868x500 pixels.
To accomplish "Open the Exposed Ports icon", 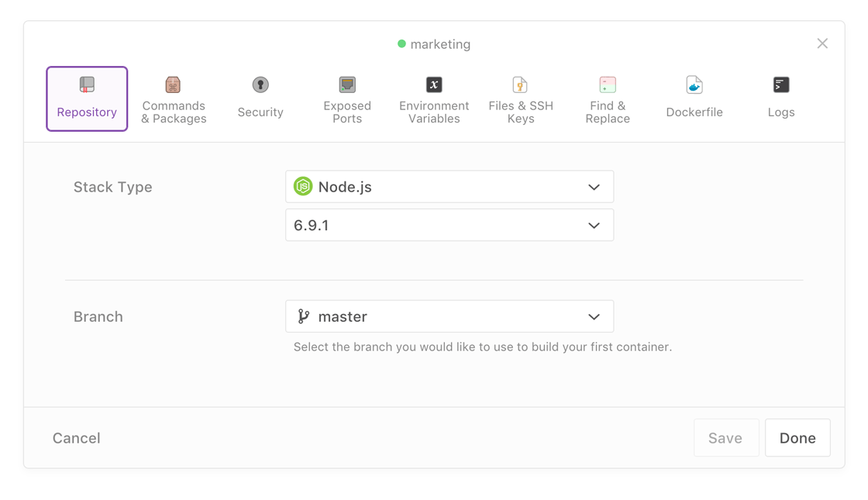I will 347,84.
